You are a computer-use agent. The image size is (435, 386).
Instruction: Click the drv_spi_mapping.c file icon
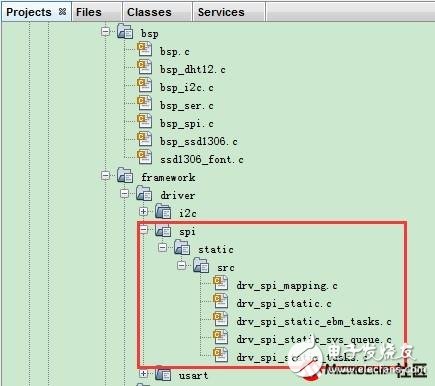221,283
